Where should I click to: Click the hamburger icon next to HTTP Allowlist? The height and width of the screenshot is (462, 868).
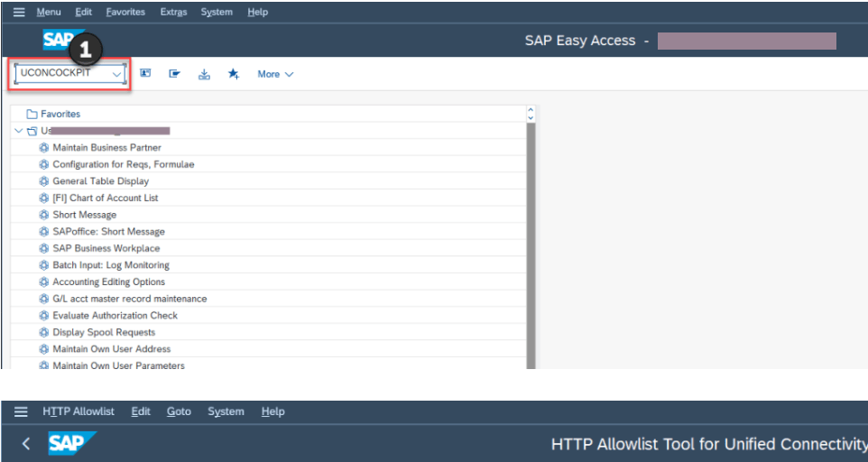tap(19, 411)
